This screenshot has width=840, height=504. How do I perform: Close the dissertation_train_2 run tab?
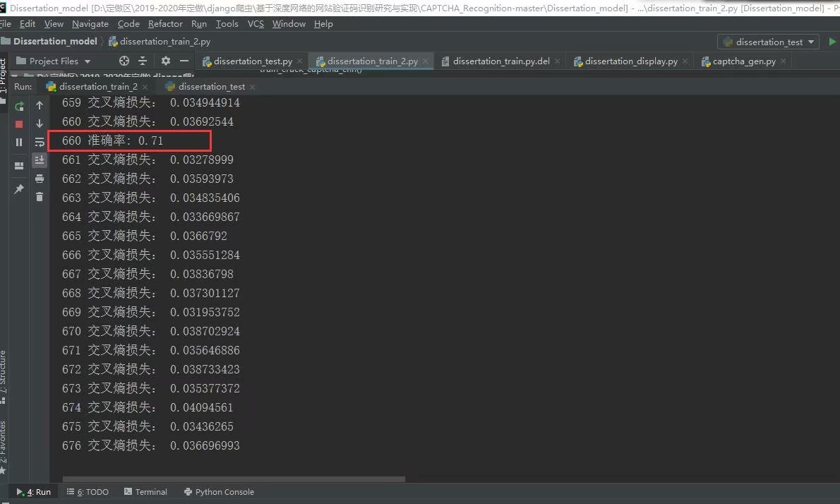pos(145,87)
